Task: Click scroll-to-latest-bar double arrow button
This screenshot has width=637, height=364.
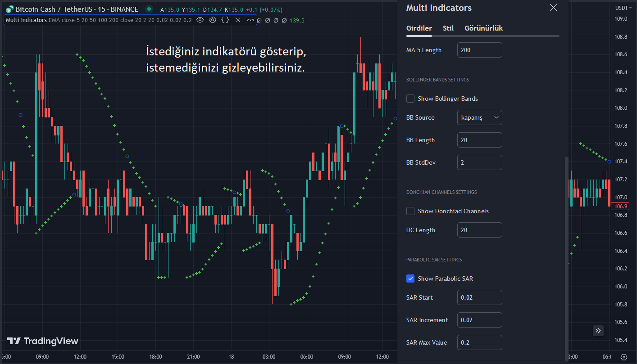Action: click(598, 331)
